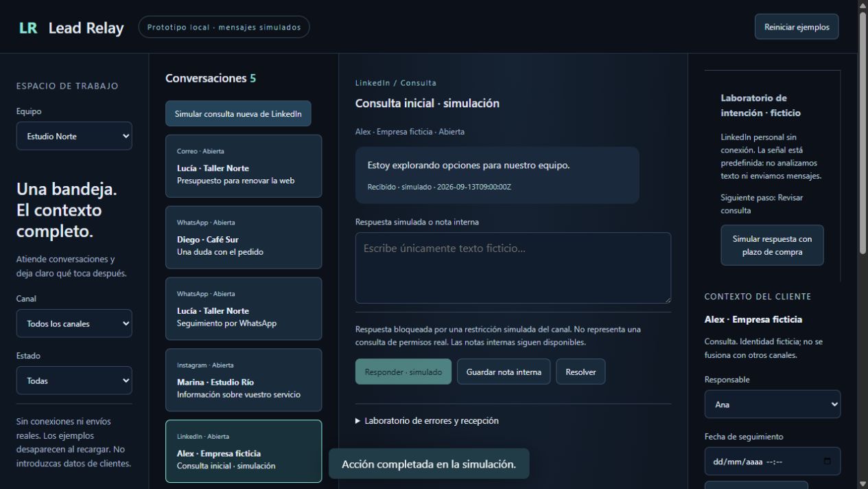
Task: Click the LR Lead Relay logo
Action: [71, 27]
